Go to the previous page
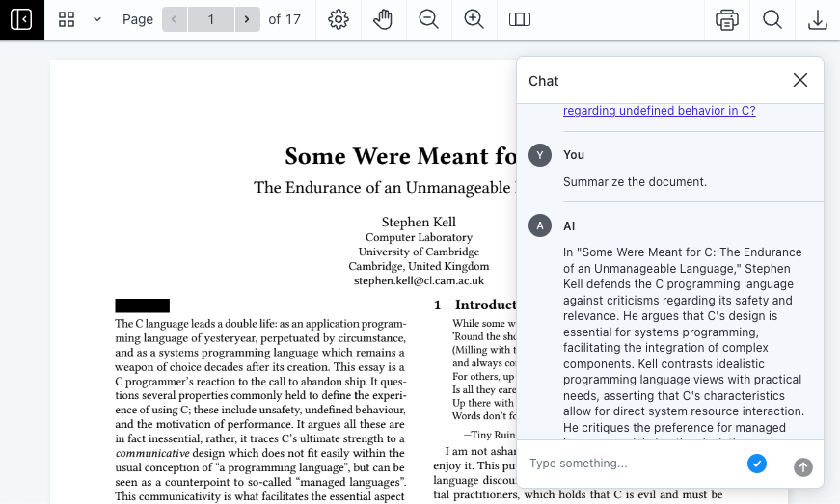Image resolution: width=840 pixels, height=504 pixels. [175, 19]
